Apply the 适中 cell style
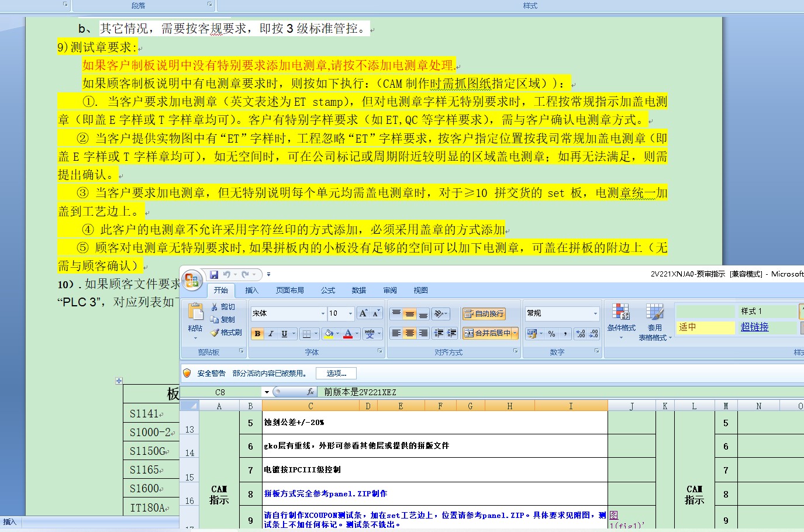The width and height of the screenshot is (804, 532). [x=705, y=327]
